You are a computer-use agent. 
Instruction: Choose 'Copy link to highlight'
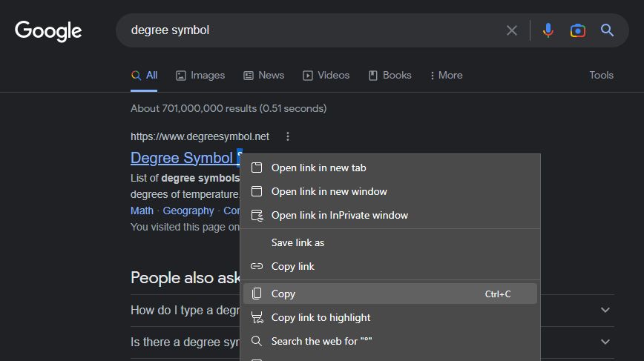click(390, 317)
